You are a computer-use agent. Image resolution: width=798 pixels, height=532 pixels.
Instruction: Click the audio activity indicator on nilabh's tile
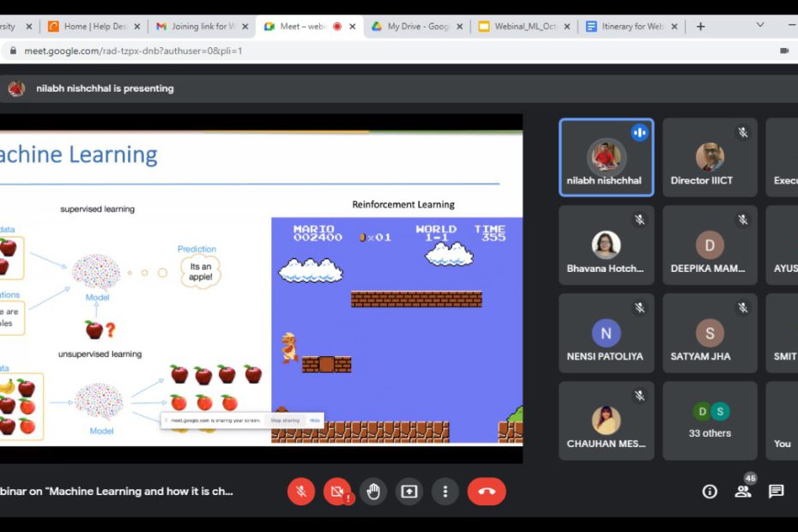pyautogui.click(x=639, y=132)
